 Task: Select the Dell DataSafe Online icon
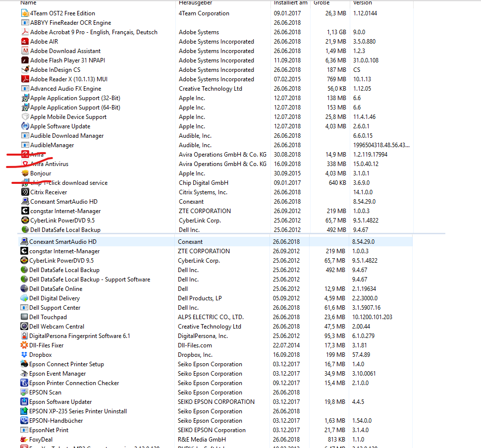click(24, 289)
